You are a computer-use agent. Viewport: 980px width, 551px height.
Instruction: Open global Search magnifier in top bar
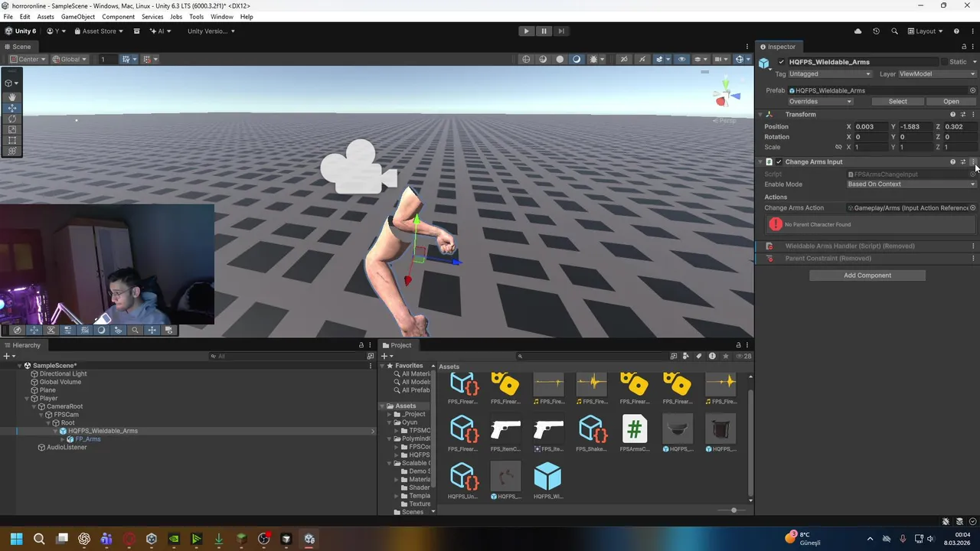894,31
